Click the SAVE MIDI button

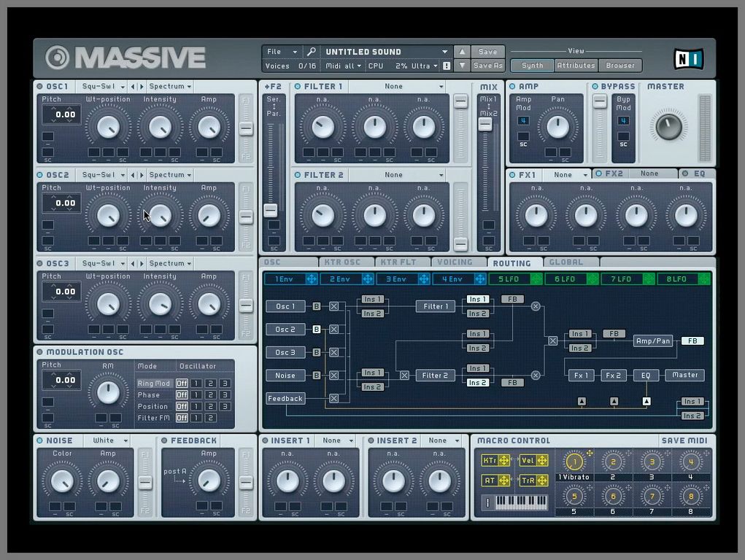tap(684, 440)
